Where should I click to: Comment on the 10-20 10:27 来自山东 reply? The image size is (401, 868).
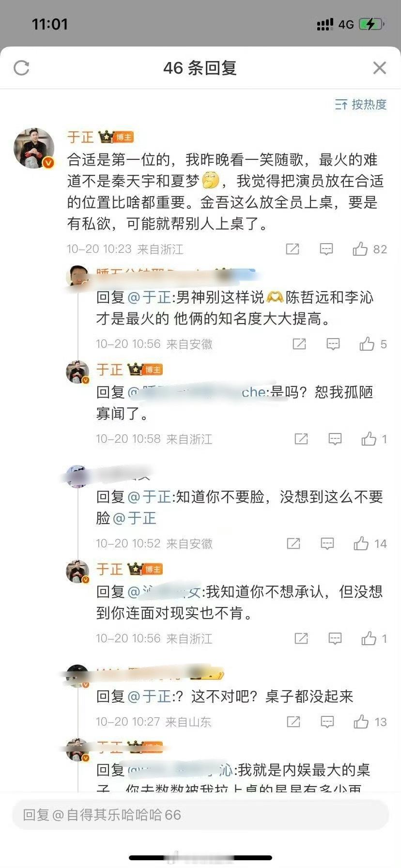[327, 722]
